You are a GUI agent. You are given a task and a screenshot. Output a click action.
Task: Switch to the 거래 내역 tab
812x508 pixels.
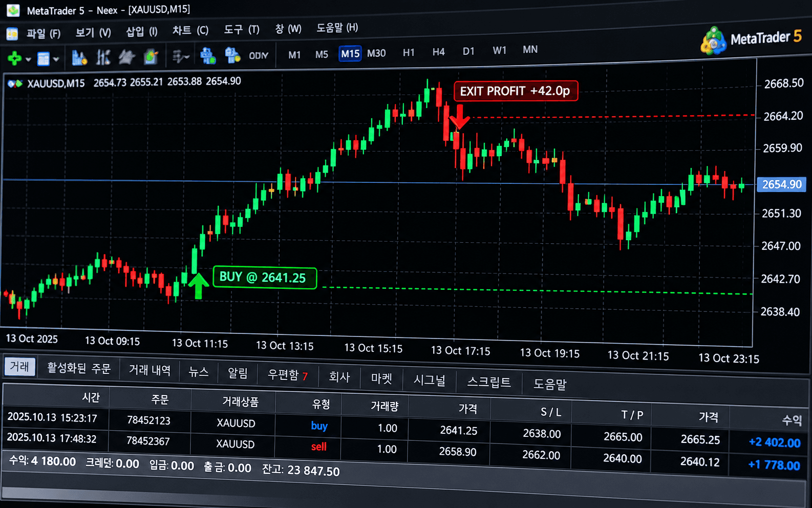coord(150,370)
